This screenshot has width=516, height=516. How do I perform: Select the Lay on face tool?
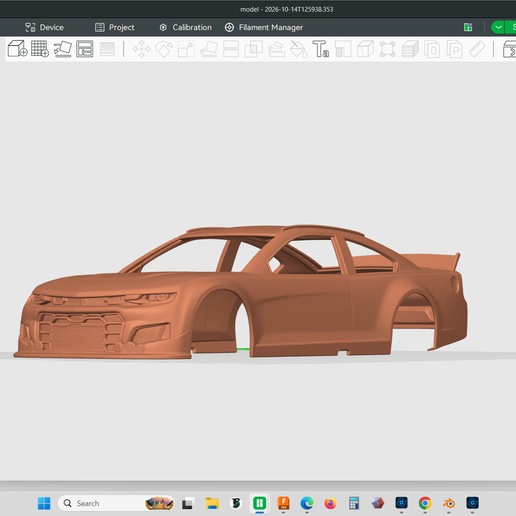point(209,49)
